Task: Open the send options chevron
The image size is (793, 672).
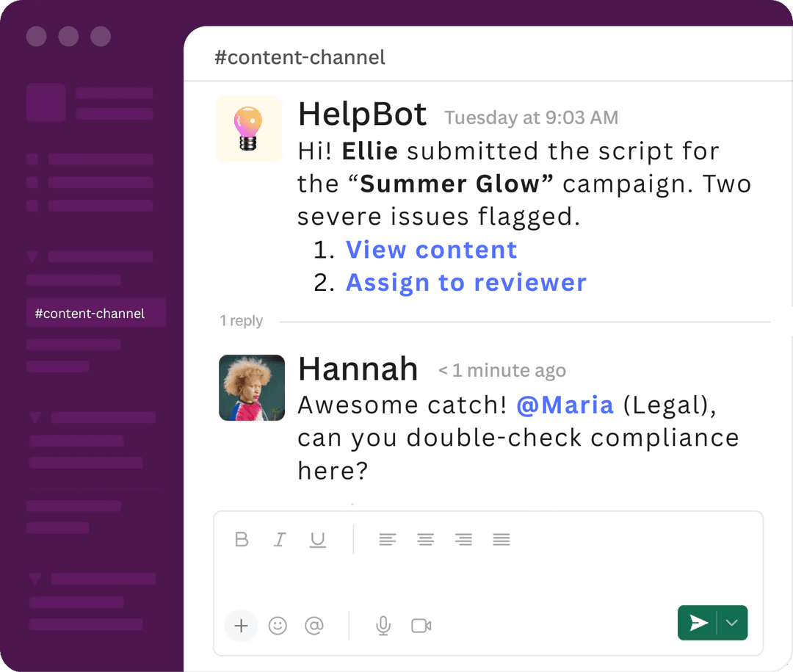Action: click(x=731, y=623)
